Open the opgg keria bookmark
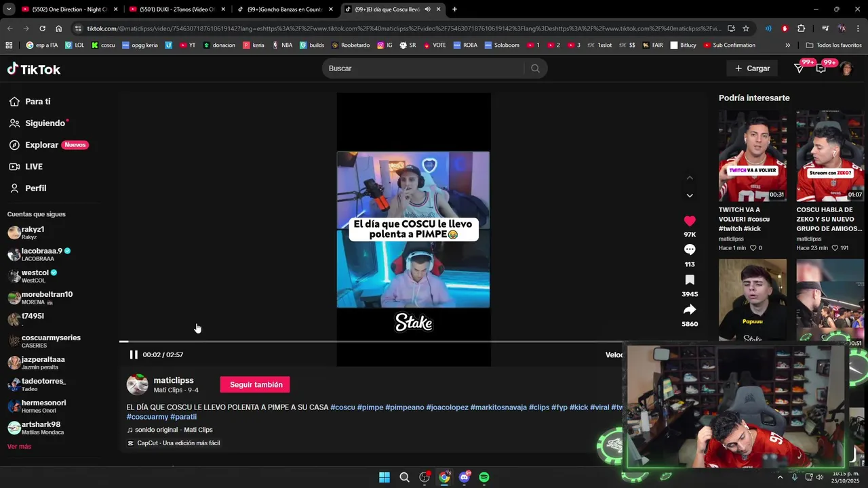Image resolution: width=868 pixels, height=488 pixels. tap(140, 45)
